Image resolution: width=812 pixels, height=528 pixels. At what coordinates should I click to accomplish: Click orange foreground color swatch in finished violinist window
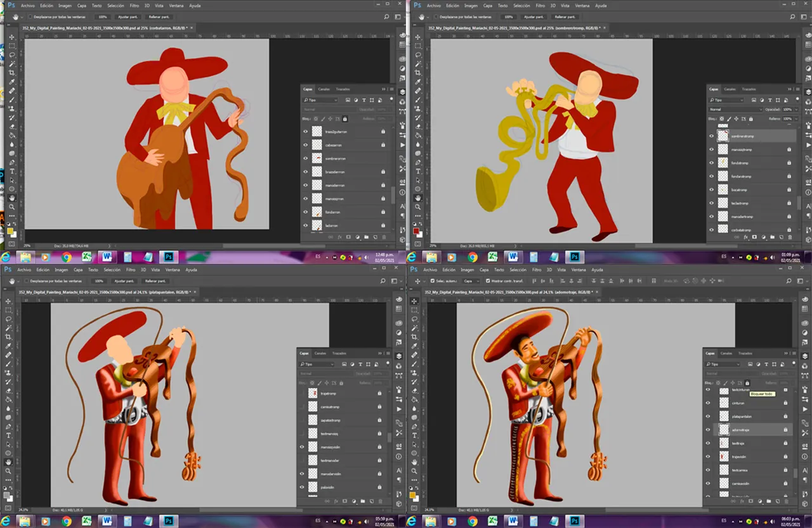tap(412, 494)
